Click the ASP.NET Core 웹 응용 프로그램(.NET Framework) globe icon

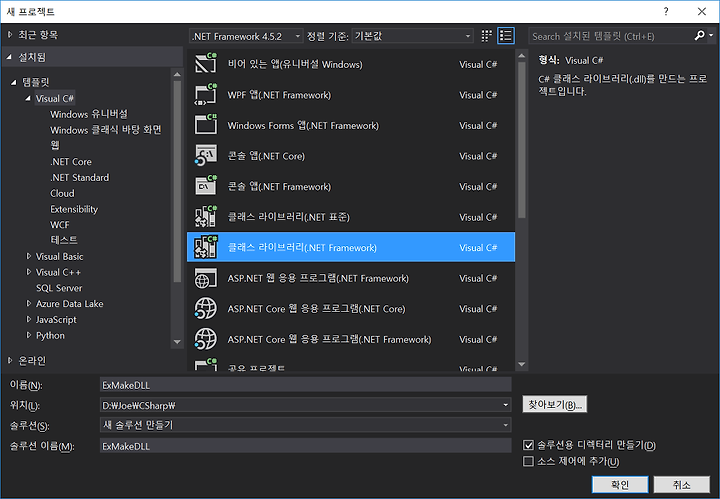tap(206, 339)
